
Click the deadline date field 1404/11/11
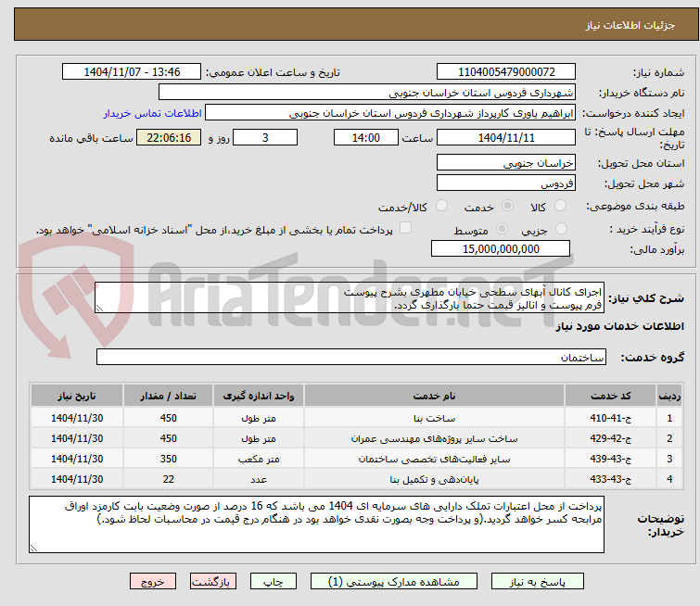[x=506, y=137]
